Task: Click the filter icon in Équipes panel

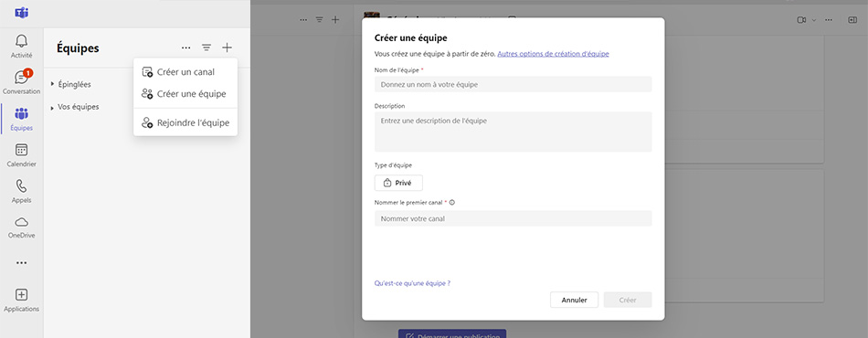Action: pyautogui.click(x=206, y=48)
